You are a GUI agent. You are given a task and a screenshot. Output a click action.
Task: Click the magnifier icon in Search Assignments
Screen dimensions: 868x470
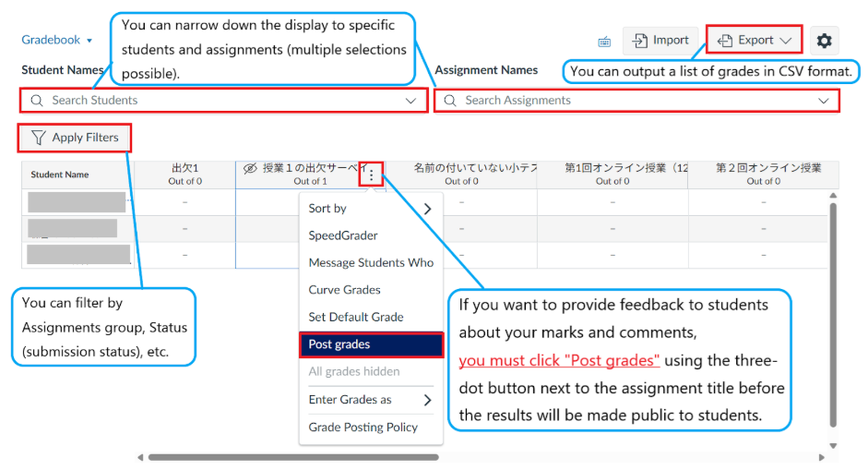(450, 101)
